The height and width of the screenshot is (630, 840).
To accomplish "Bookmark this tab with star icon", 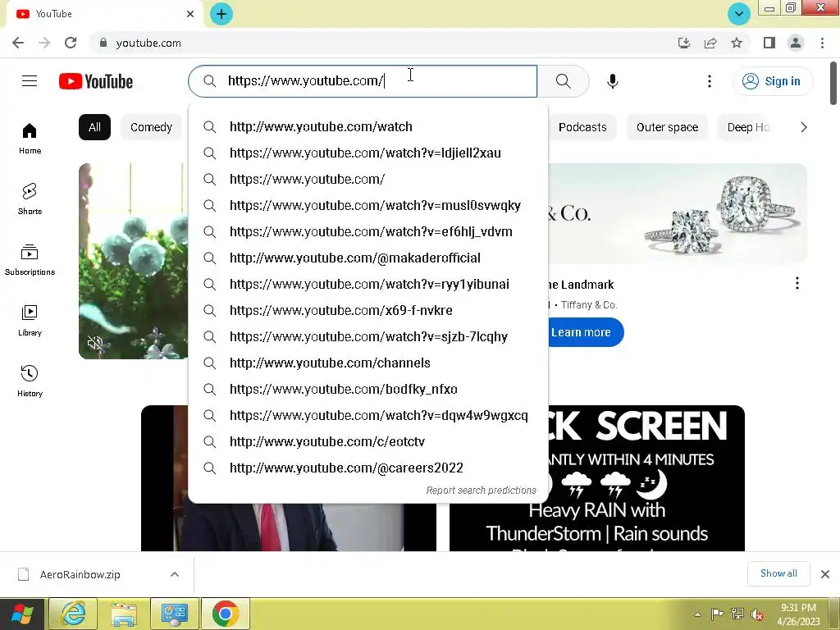I will click(737, 43).
